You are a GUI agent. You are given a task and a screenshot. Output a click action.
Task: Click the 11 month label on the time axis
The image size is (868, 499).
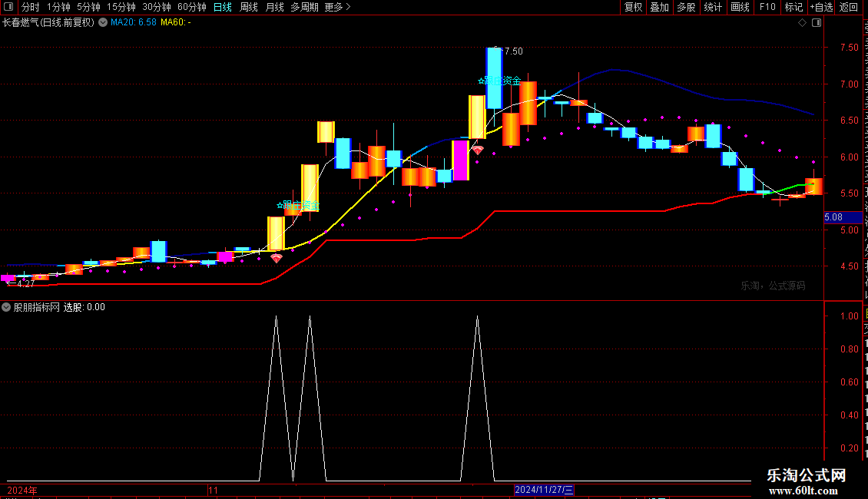tap(214, 490)
